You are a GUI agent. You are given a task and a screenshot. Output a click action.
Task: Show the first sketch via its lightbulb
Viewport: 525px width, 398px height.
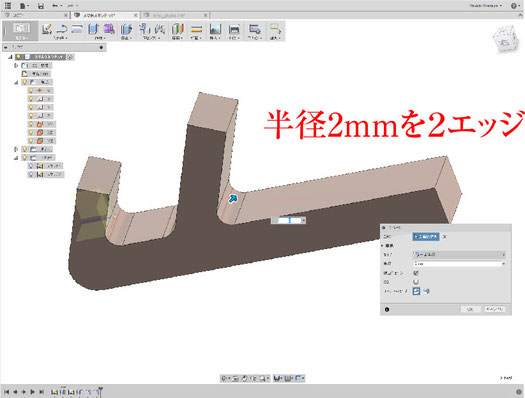(x=31, y=166)
